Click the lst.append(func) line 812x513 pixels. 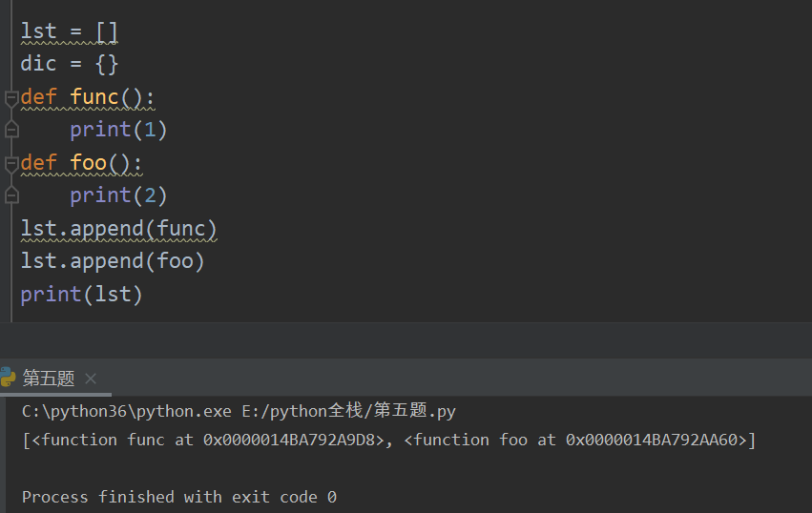coord(119,229)
